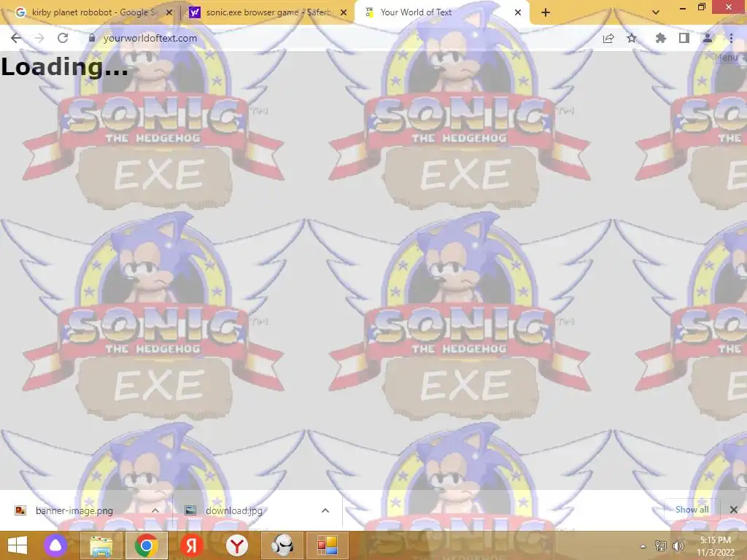Viewport: 747px width, 560px height.
Task: Launch the purple Alice assistant icon
Action: coord(55,545)
